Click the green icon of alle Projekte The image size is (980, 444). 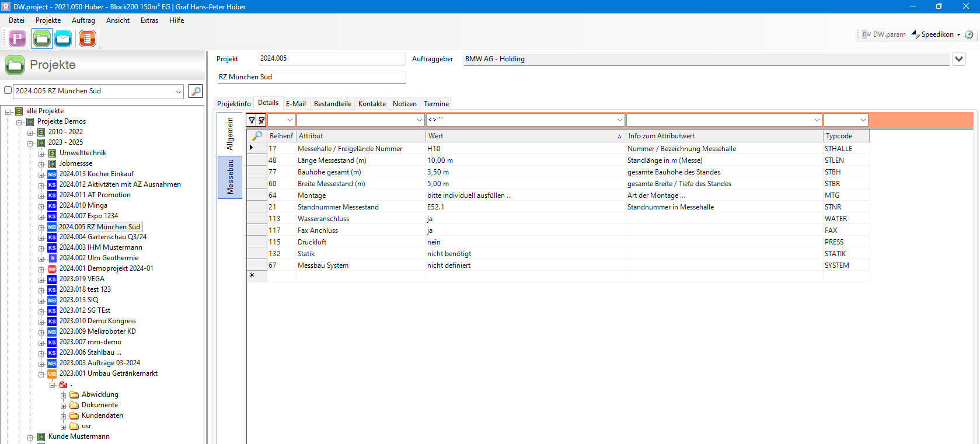[19, 111]
